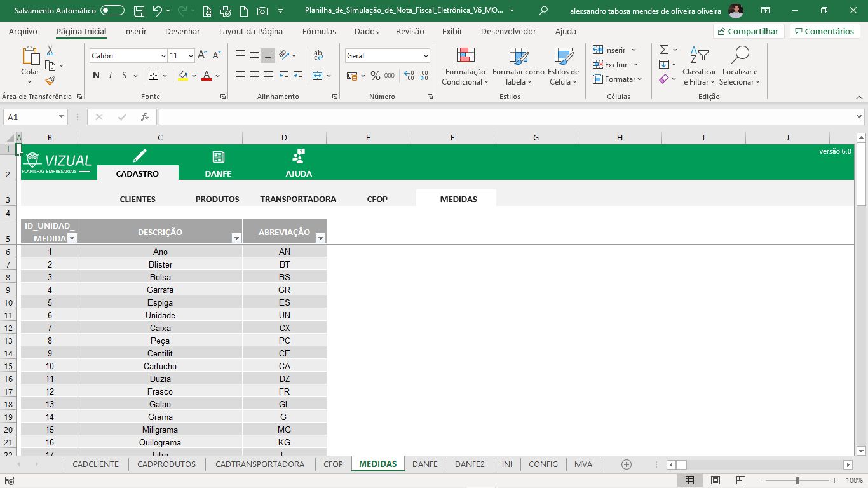
Task: Open the DESCRIÇÃO column filter dropdown
Action: 236,238
